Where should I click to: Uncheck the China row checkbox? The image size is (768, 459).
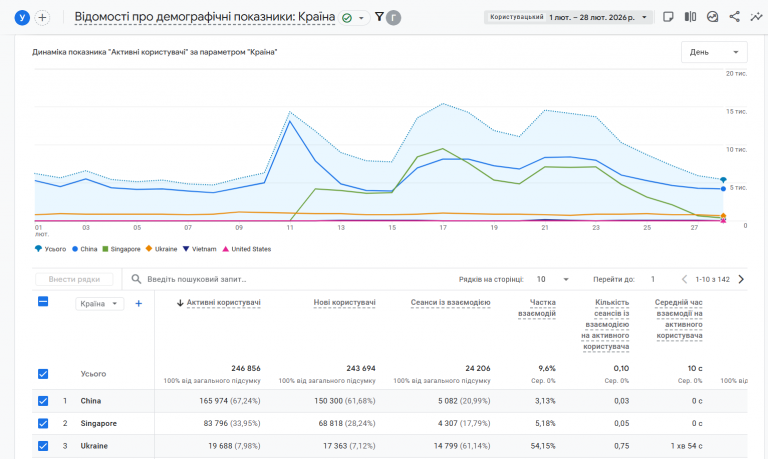pos(42,401)
